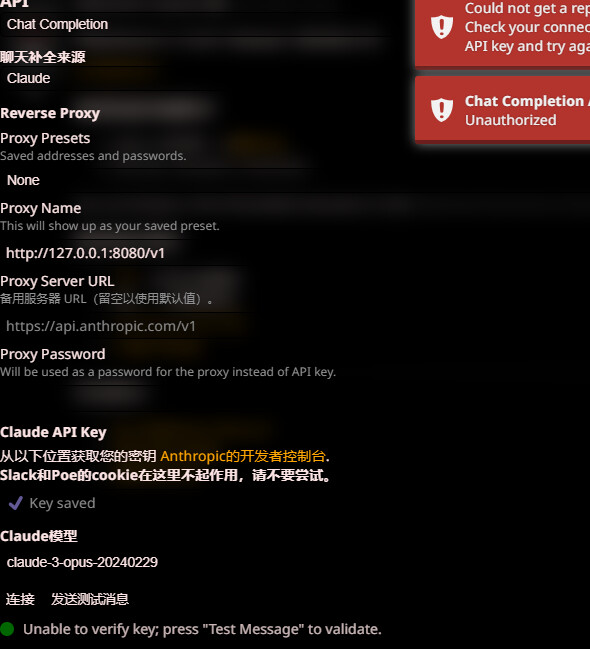
Task: Click the 连接 connect button
Action: point(20,599)
